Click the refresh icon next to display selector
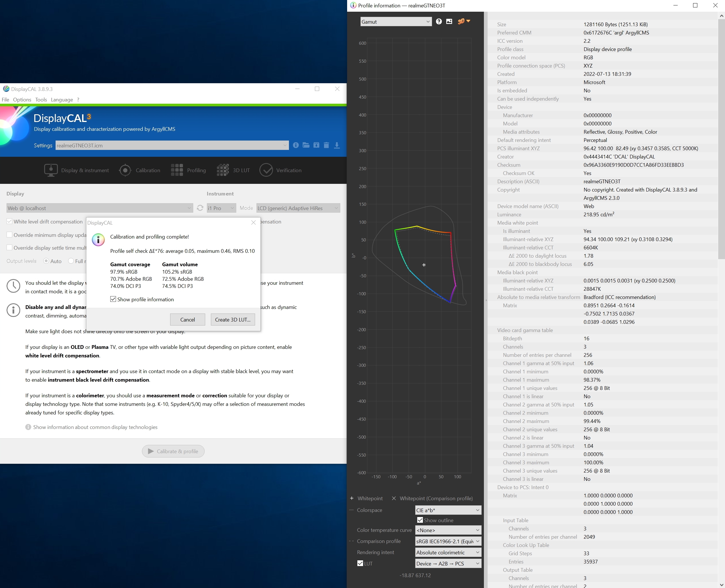 (x=200, y=208)
